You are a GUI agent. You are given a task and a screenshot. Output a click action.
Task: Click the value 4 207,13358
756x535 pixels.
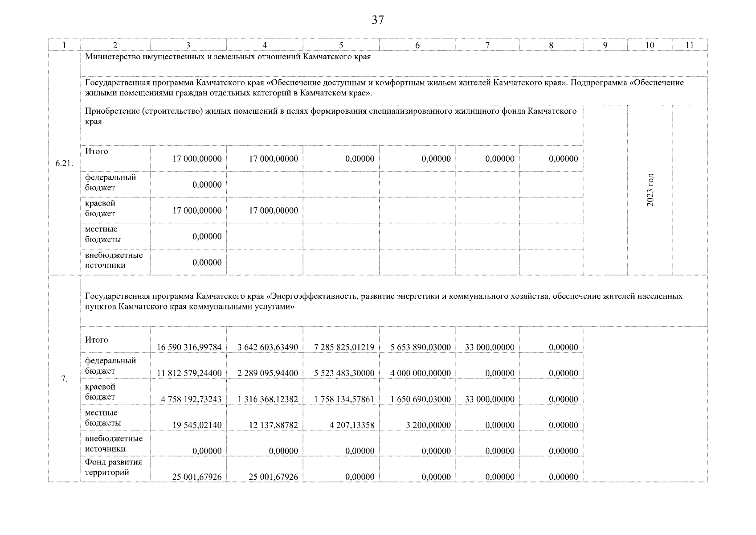tap(351, 425)
